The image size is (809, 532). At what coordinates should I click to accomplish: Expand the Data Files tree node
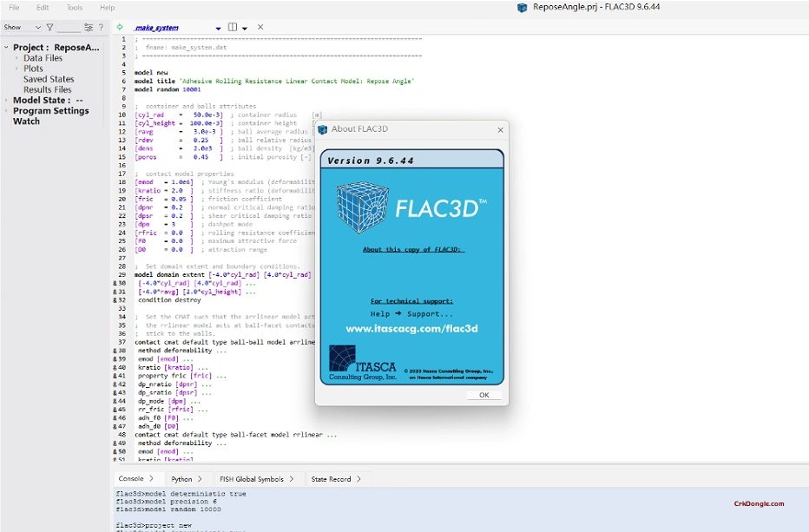pyautogui.click(x=16, y=58)
